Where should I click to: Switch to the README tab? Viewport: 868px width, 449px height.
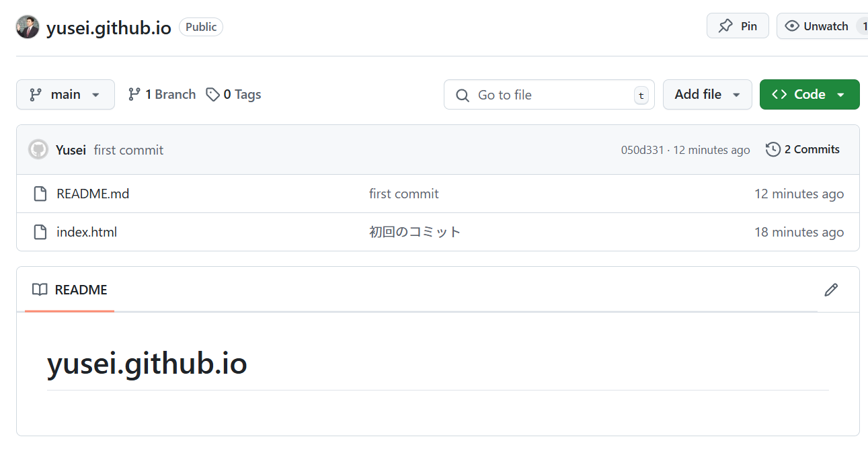tap(81, 290)
